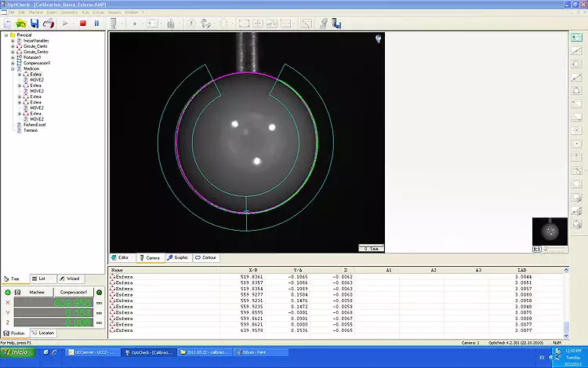Switch to the Contour tab
This screenshot has width=588, height=368.
(x=206, y=257)
